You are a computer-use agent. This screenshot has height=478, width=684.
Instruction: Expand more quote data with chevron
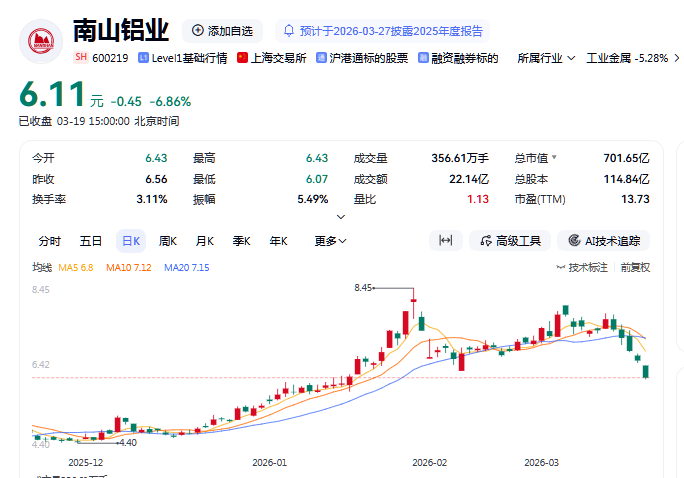click(342, 216)
